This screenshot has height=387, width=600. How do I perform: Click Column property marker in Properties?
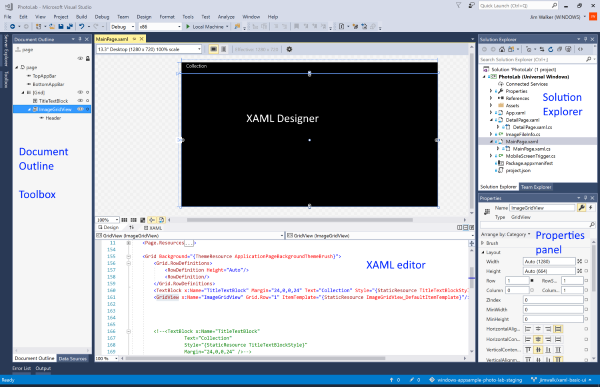coord(532,290)
